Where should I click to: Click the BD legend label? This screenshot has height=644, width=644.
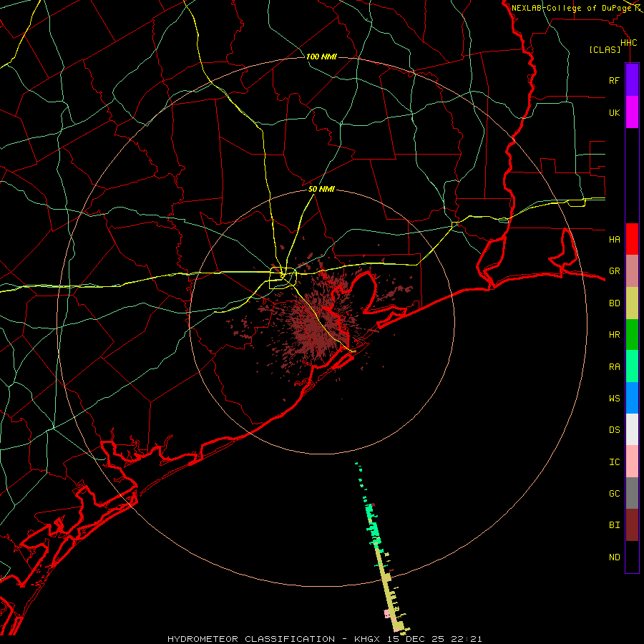point(614,303)
